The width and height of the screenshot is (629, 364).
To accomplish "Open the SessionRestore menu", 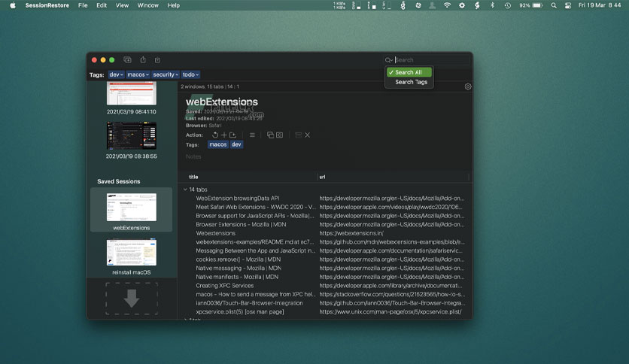I will pyautogui.click(x=47, y=5).
